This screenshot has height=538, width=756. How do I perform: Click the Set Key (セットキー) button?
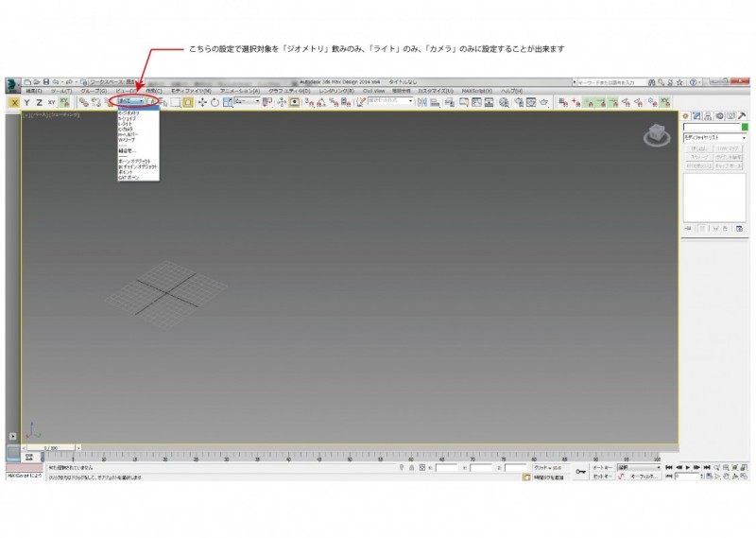point(602,477)
